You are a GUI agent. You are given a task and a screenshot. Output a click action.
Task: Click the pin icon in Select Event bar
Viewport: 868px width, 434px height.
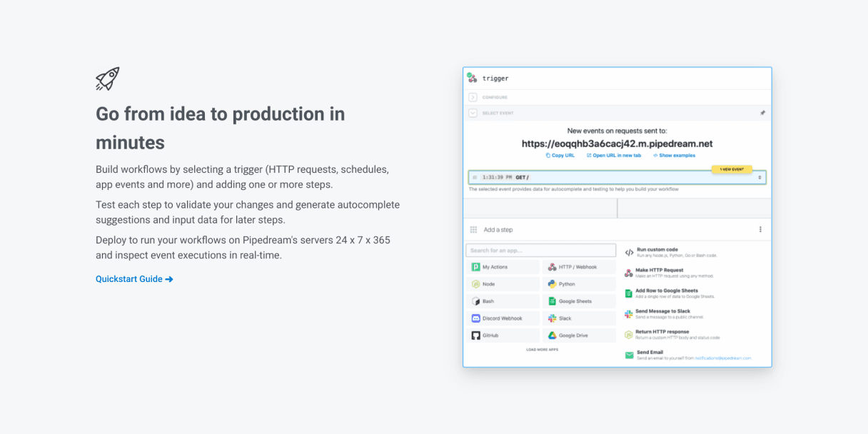tap(762, 113)
